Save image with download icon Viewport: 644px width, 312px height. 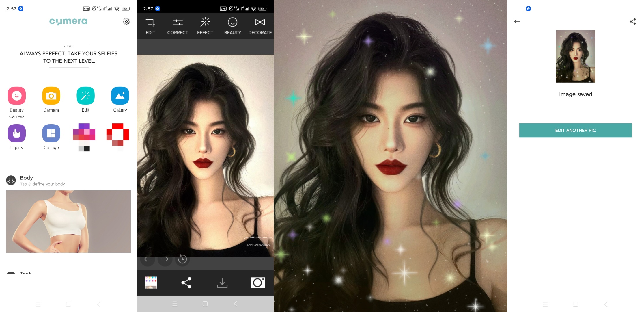click(222, 283)
